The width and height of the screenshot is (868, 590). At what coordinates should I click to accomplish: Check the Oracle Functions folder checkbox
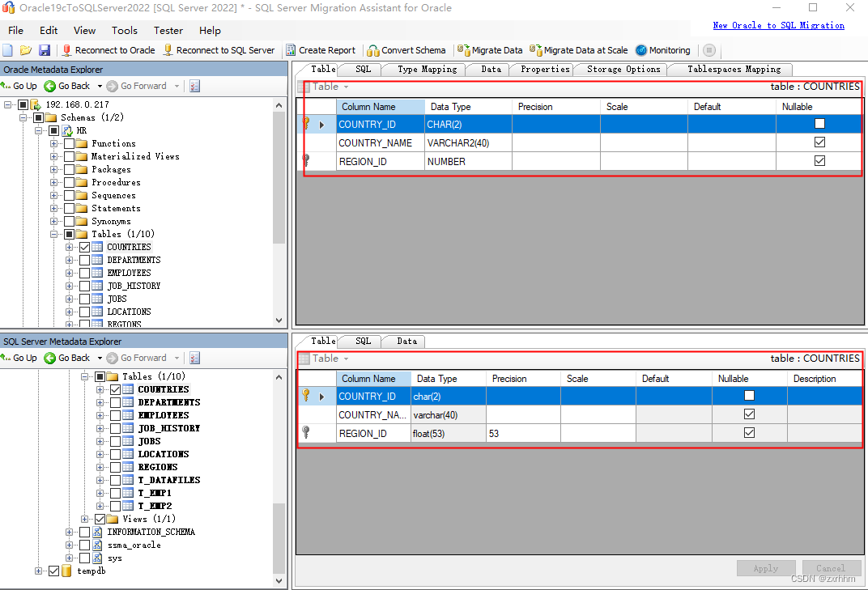pos(69,143)
